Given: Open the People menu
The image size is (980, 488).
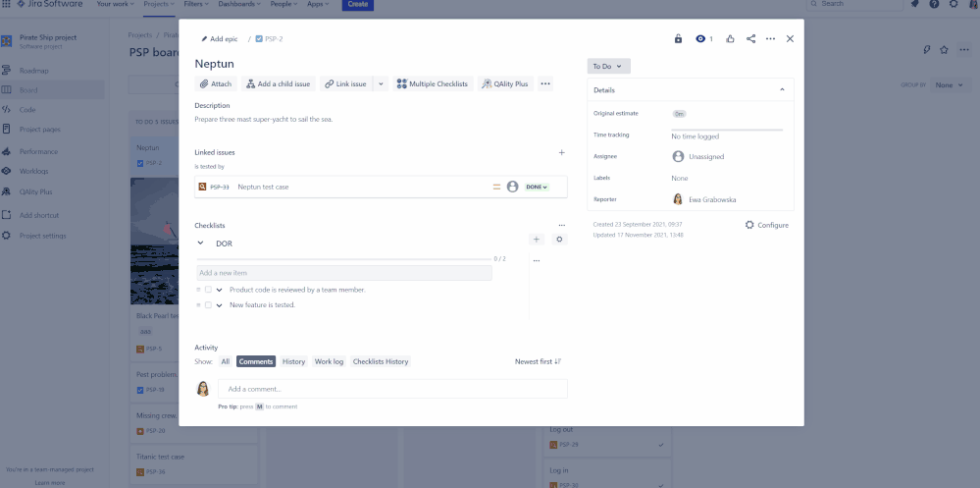Looking at the screenshot, I should (x=284, y=4).
